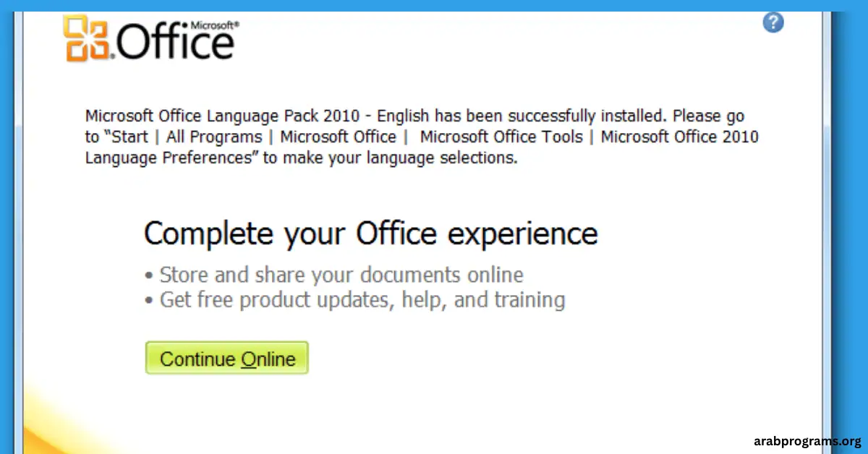Open the blue Help question mark icon
Image resolution: width=868 pixels, height=454 pixels.
tap(773, 22)
